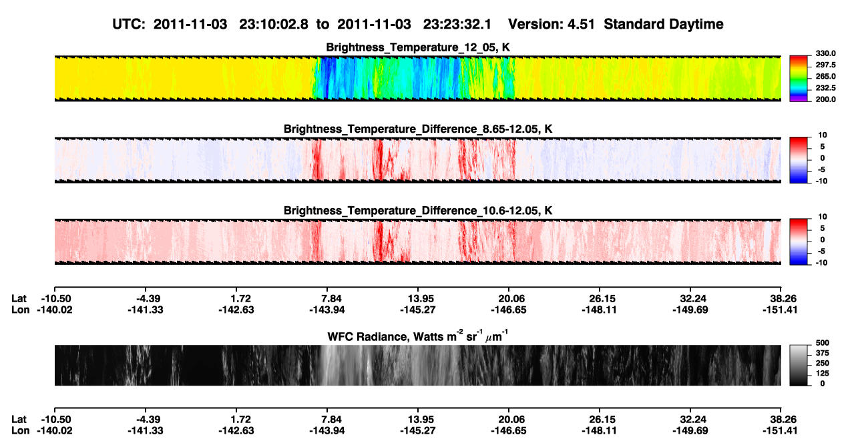Select the Brightness_Temperature_12_05 image strip
The image size is (868, 445).
click(417, 78)
